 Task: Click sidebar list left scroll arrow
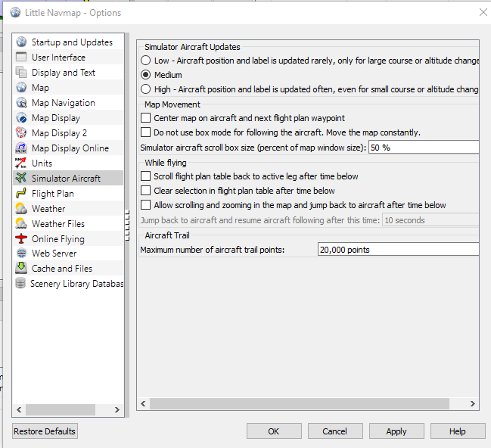[x=19, y=409]
